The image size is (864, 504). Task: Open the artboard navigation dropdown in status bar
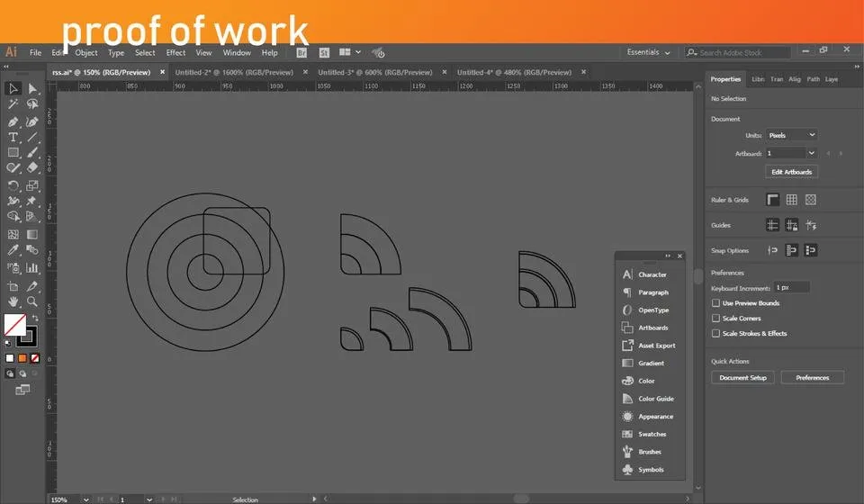(x=148, y=499)
